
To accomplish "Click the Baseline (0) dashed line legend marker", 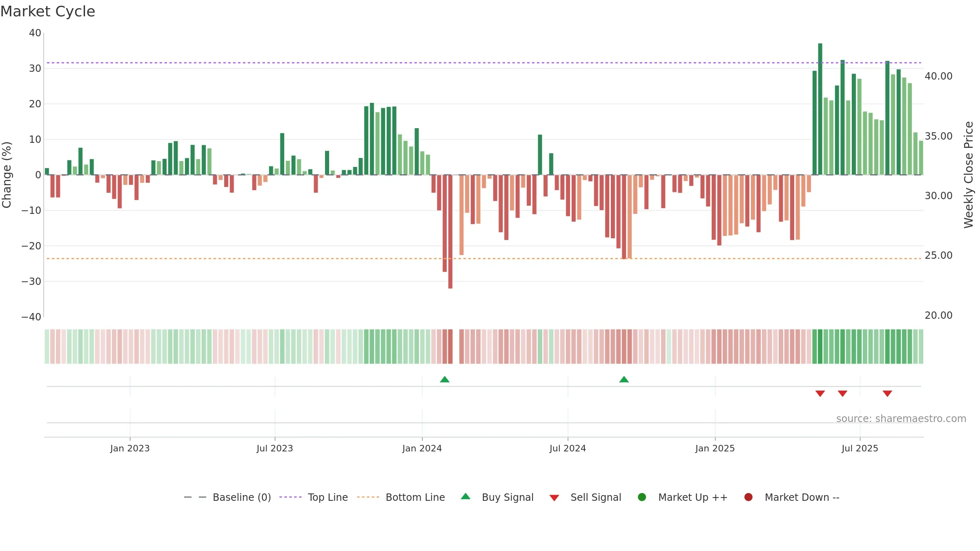I will click(195, 497).
